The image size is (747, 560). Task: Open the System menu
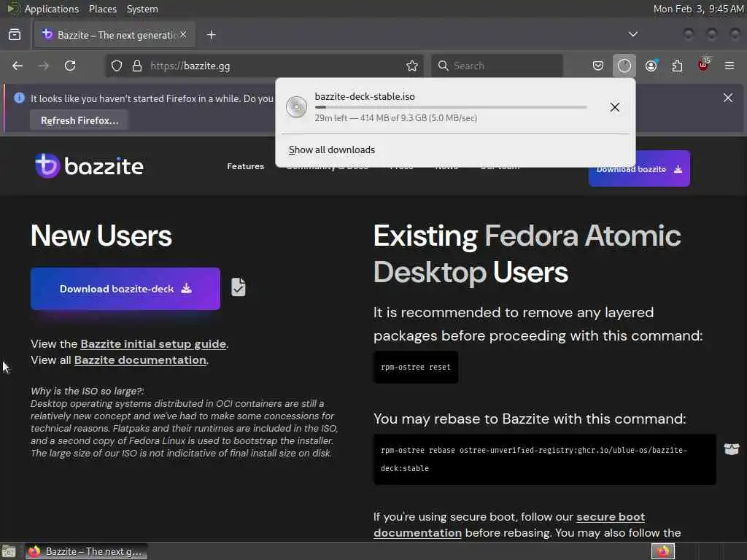pyautogui.click(x=142, y=9)
